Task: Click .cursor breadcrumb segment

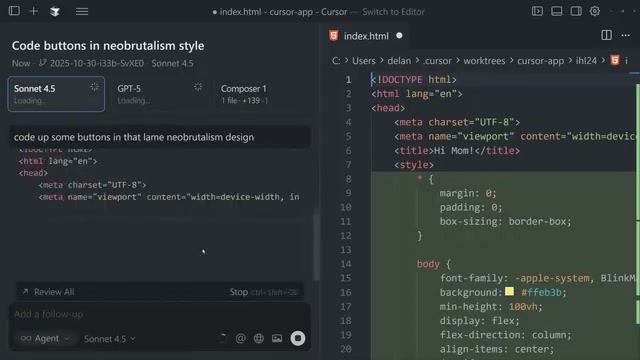Action: [437, 61]
